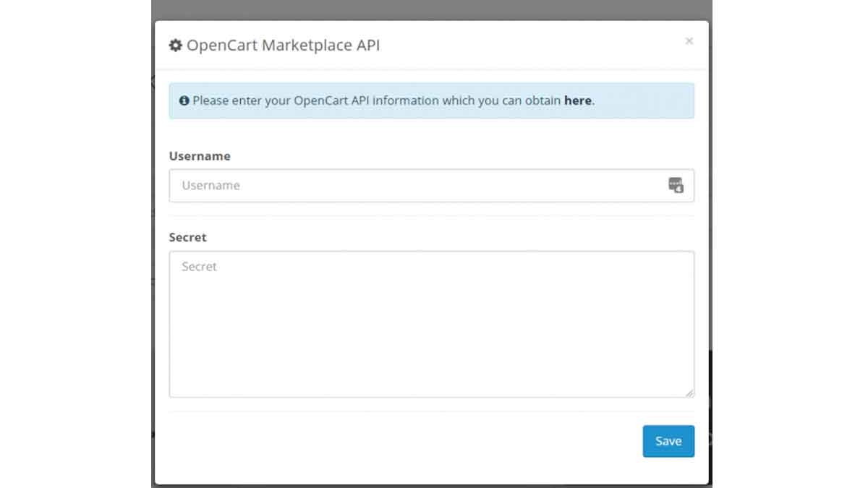The image size is (868, 488).
Task: Close the OpenCart Marketplace API dialog
Action: 689,41
